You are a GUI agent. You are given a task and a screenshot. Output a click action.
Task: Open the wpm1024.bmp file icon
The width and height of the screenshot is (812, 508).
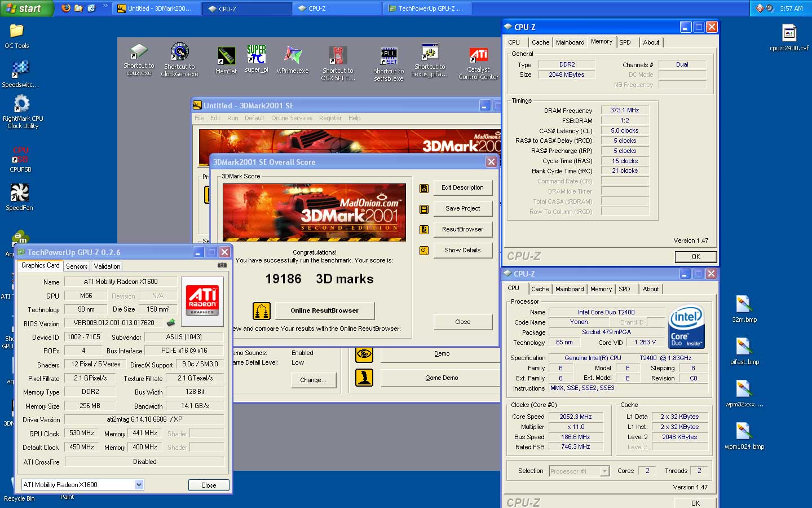tap(744, 431)
